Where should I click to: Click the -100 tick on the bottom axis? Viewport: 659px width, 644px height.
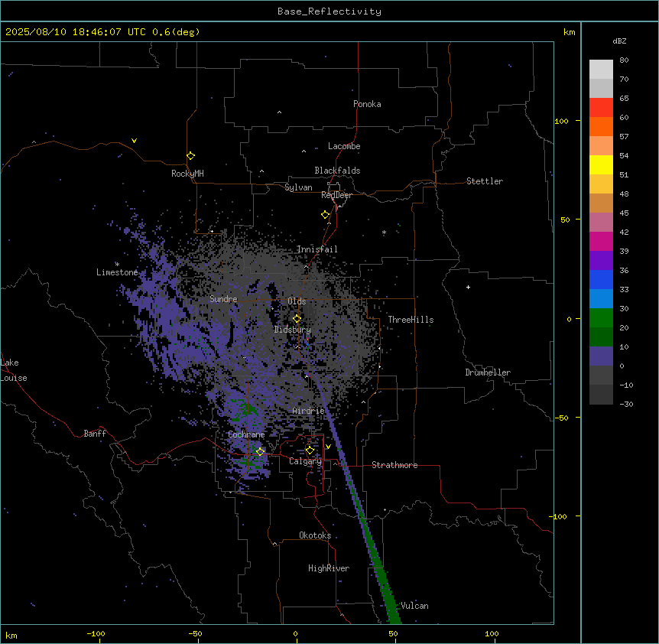coord(96,634)
